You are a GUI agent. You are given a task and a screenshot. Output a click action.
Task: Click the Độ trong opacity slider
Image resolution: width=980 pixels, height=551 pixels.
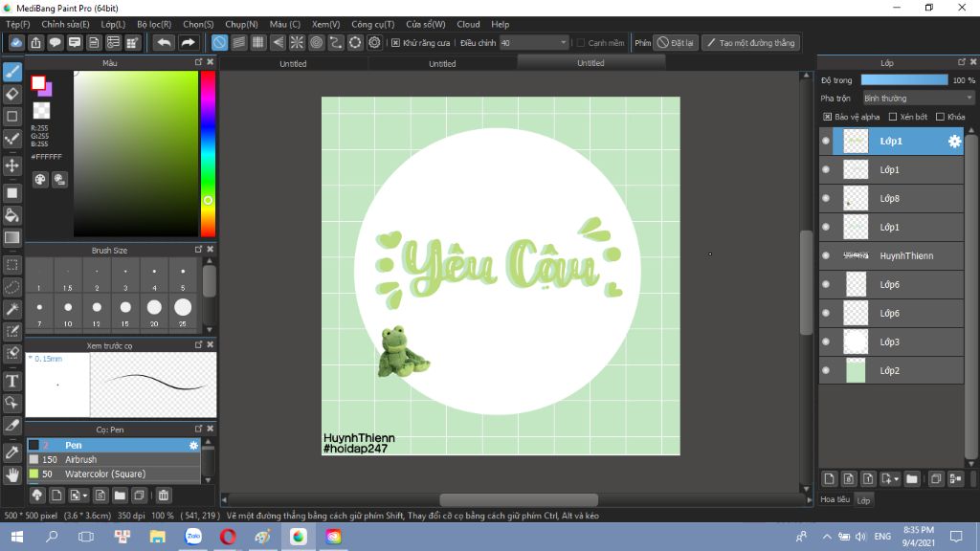coord(903,80)
